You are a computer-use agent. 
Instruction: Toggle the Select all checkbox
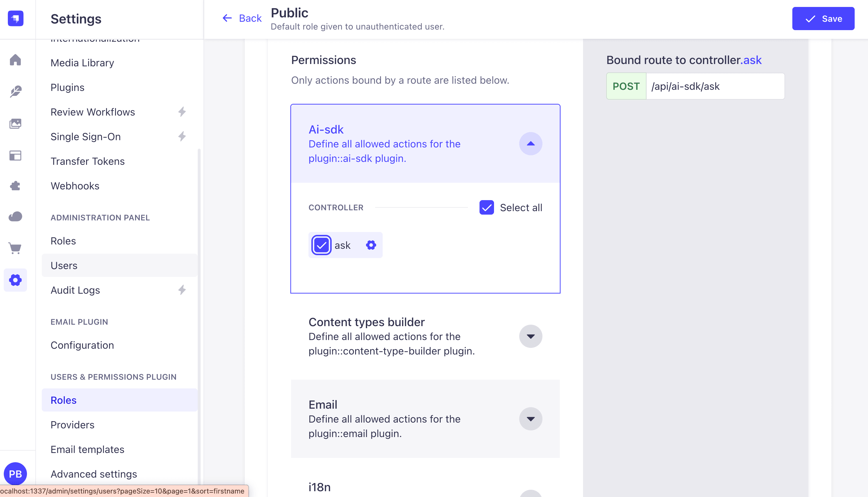point(486,208)
